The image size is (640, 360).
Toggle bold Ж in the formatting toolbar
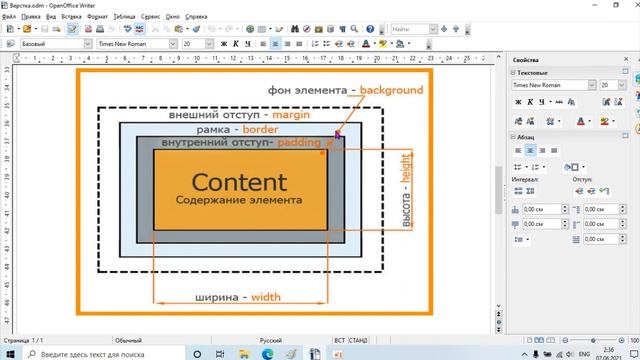point(224,44)
